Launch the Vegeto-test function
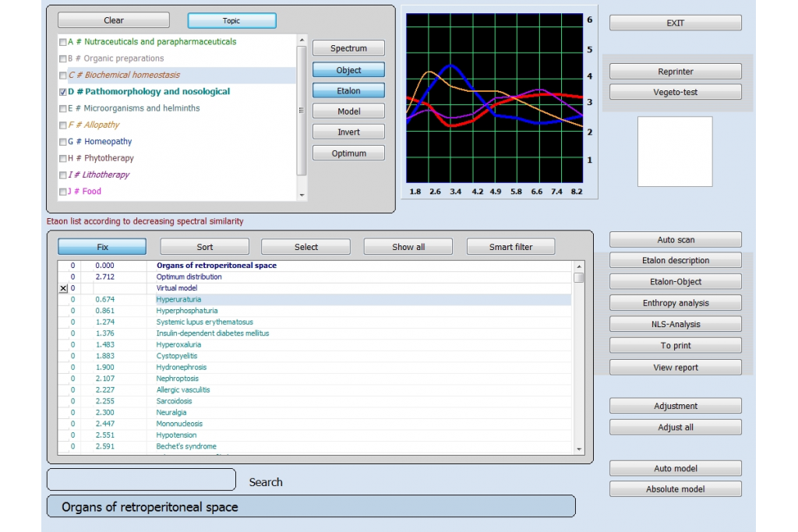The image size is (798, 532). pos(675,91)
